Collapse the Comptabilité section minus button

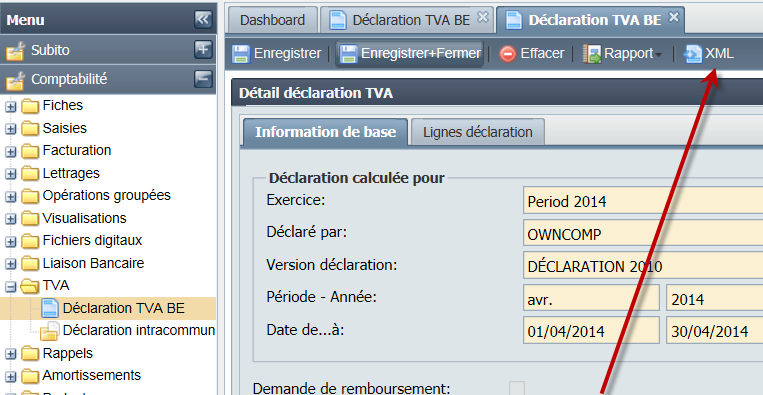click(203, 79)
